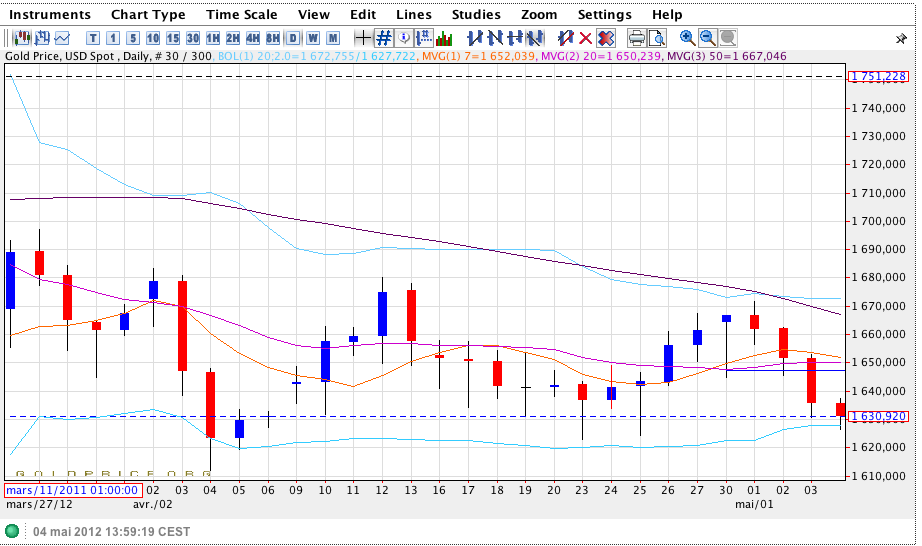
Task: Open the Time Scale menu
Action: point(241,14)
